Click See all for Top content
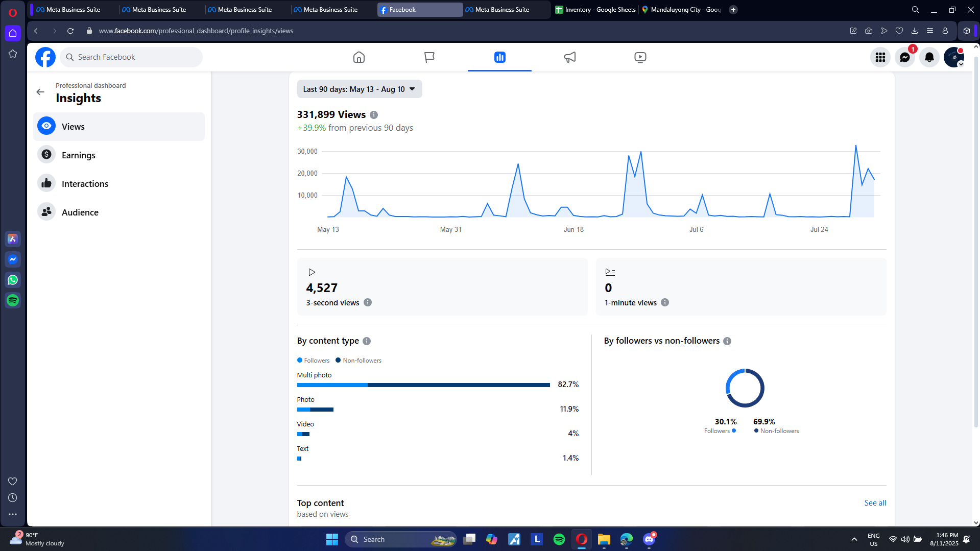Image resolution: width=980 pixels, height=551 pixels. pos(875,503)
